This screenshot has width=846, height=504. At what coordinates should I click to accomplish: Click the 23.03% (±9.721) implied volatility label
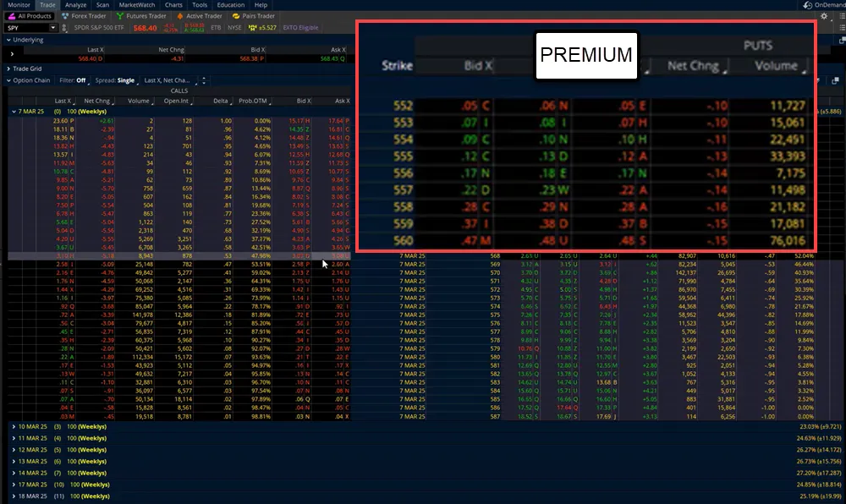(820, 426)
